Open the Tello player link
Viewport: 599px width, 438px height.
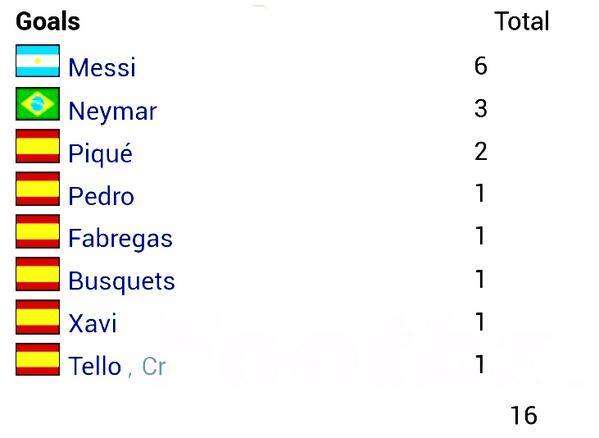click(x=95, y=366)
